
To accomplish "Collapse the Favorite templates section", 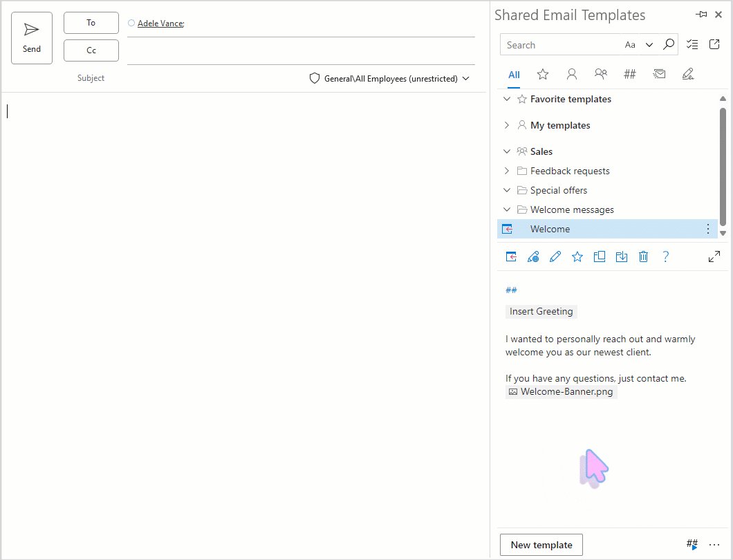I will click(507, 99).
